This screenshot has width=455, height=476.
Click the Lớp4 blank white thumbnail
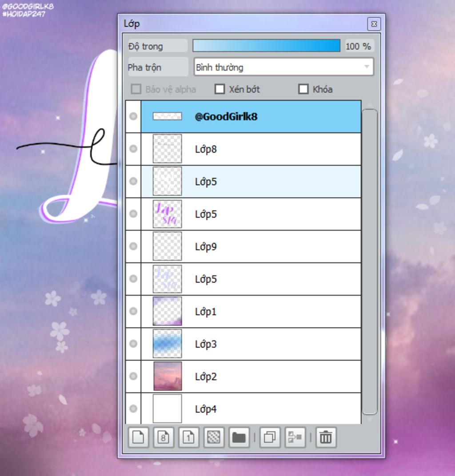168,409
